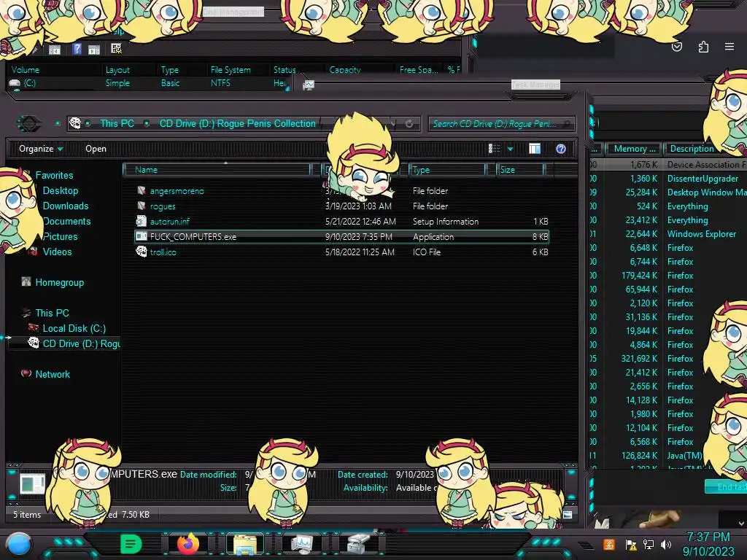Image resolution: width=747 pixels, height=560 pixels.
Task: Select the Windows Explorer process in Task Manager
Action: tap(668, 234)
